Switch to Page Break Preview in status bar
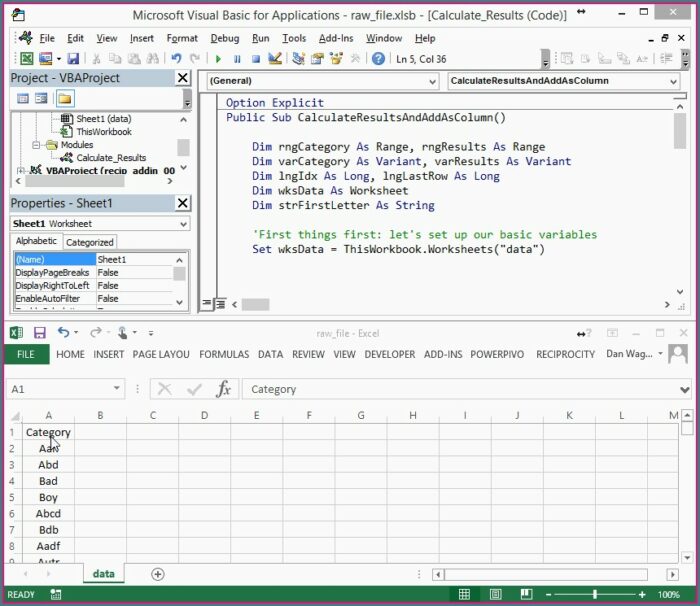 point(526,594)
